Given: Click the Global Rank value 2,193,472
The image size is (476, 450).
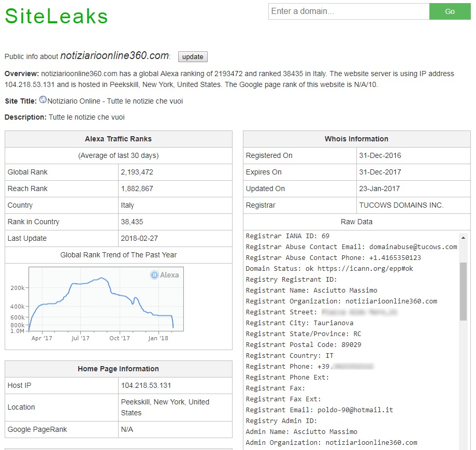Looking at the screenshot, I should pos(137,172).
